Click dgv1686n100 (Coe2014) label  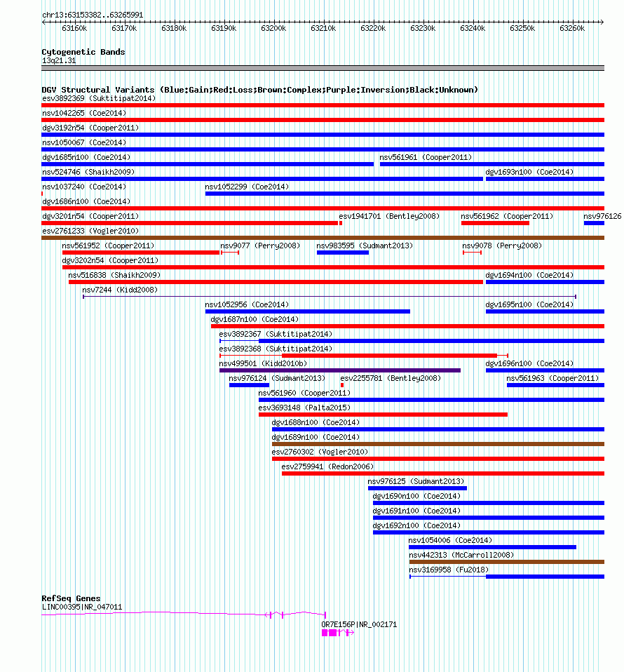click(x=86, y=201)
